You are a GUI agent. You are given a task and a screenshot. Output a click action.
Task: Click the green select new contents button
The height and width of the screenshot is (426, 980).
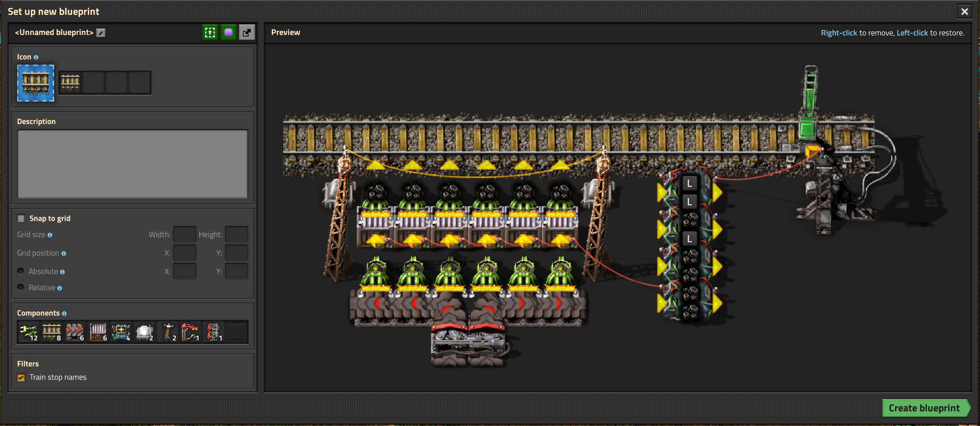tap(210, 32)
